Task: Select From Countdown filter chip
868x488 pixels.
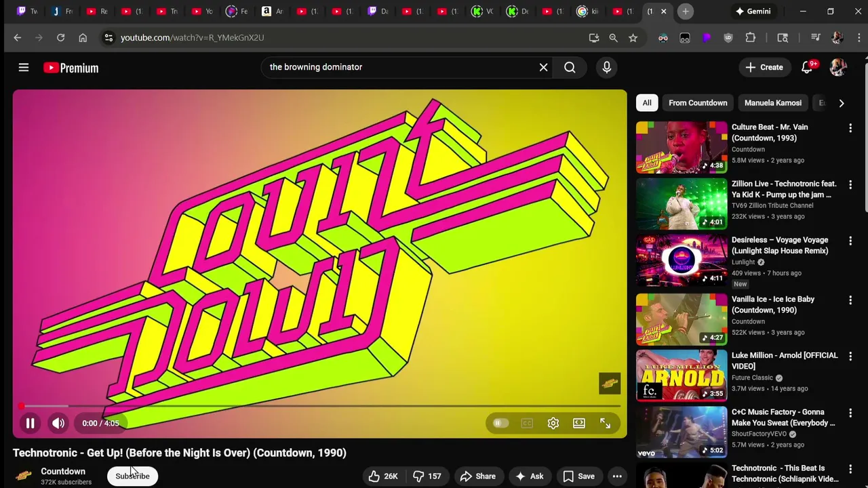Action: coord(698,103)
